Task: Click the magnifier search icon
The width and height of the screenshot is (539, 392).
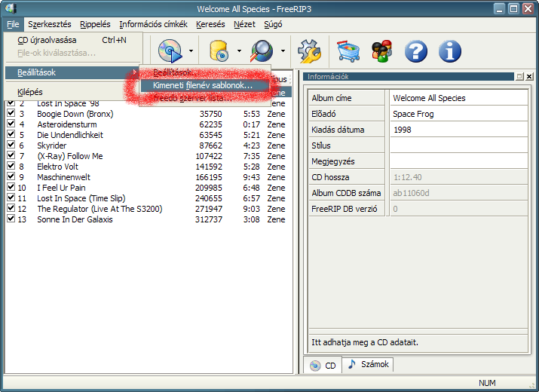Action: [x=262, y=51]
